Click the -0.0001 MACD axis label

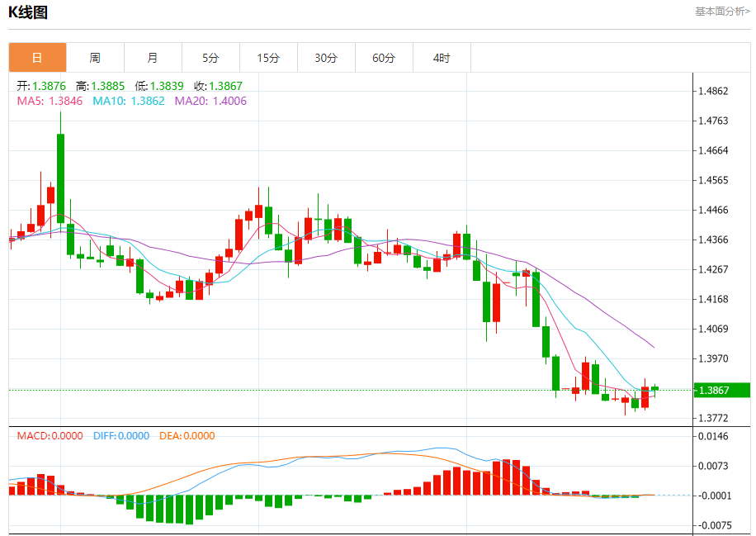point(714,496)
